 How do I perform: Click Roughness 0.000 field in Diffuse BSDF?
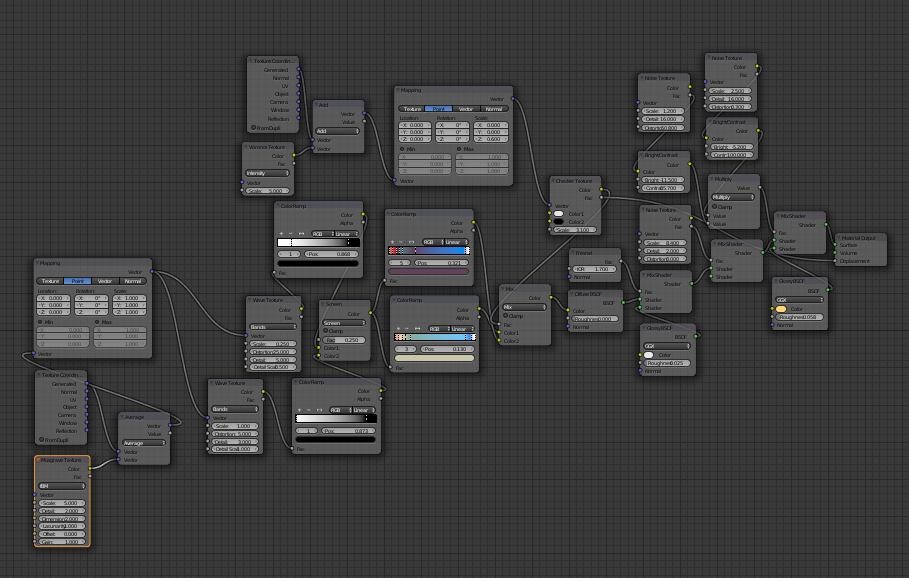tap(594, 319)
